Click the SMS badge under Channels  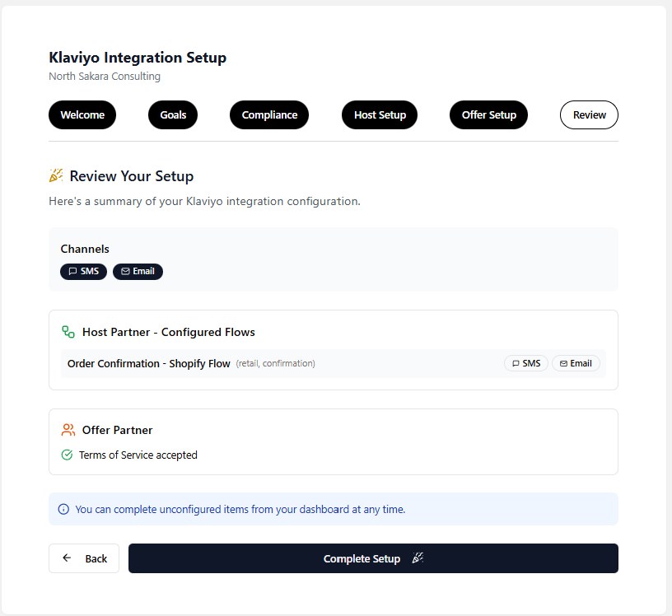83,272
